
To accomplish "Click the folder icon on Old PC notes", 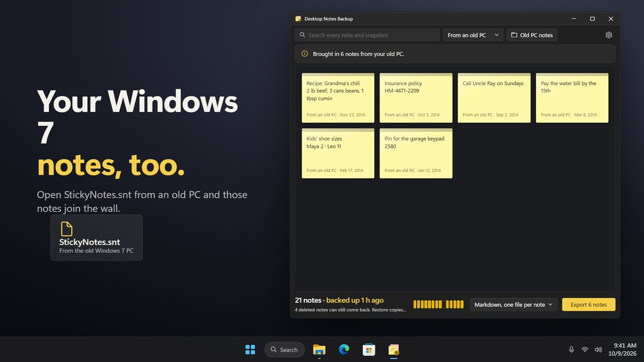I will (514, 35).
